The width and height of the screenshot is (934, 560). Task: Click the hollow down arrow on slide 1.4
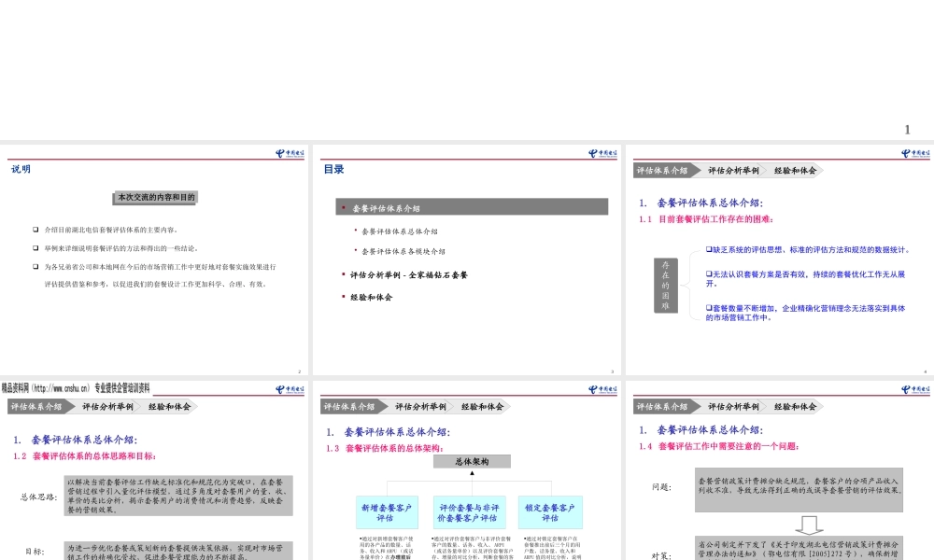(809, 525)
